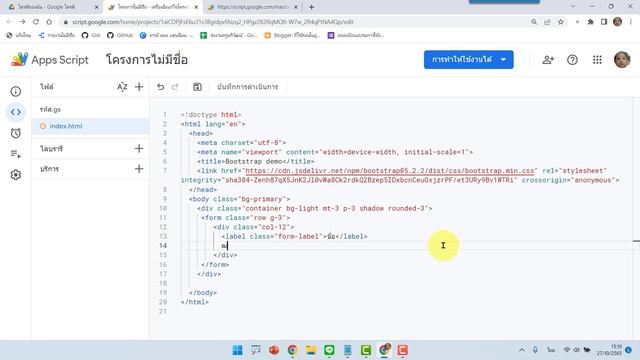Click the body class line of code

pyautogui.click(x=239, y=199)
